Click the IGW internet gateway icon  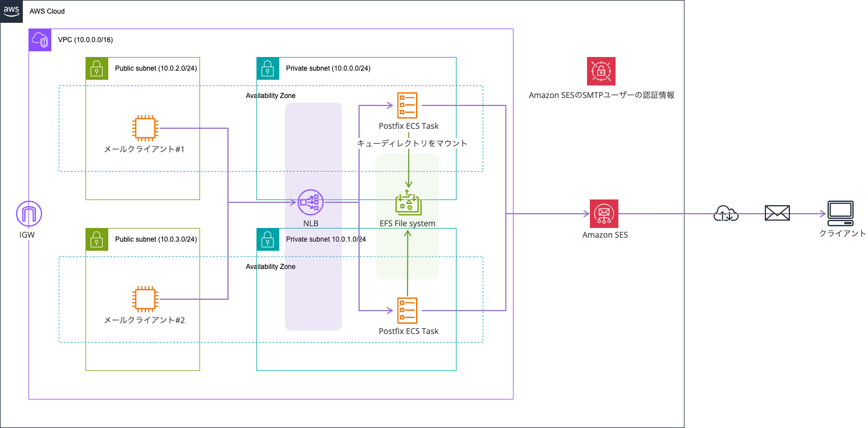pyautogui.click(x=29, y=214)
